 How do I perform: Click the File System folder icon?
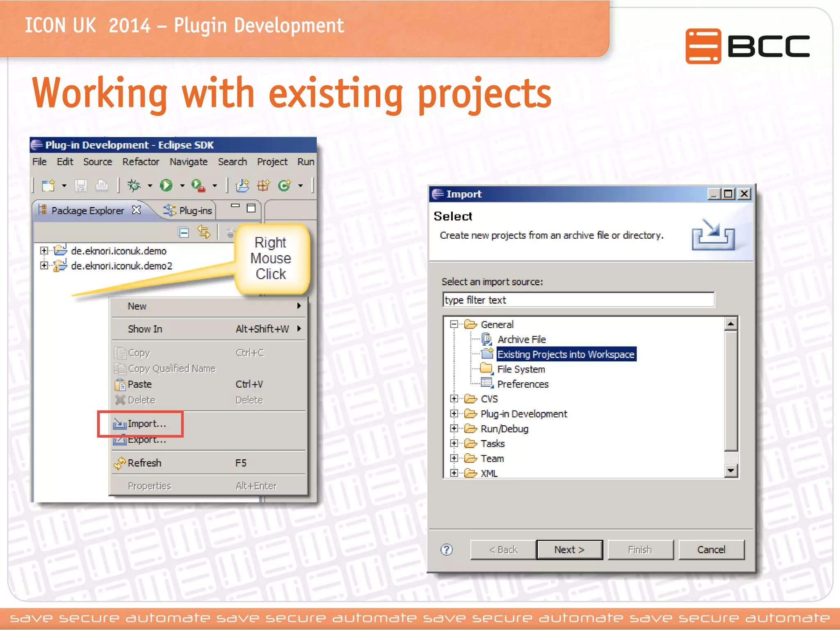[x=487, y=369]
